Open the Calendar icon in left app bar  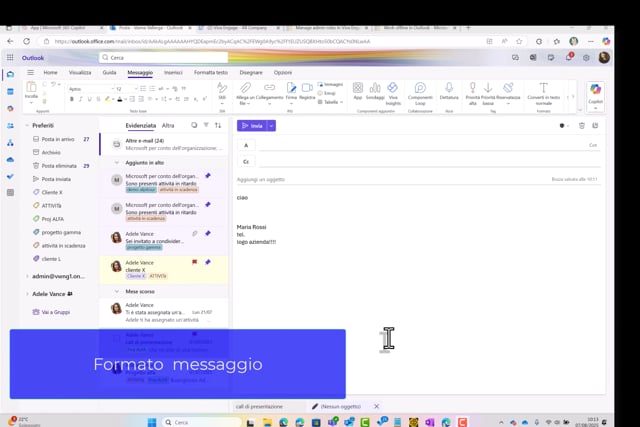10,91
